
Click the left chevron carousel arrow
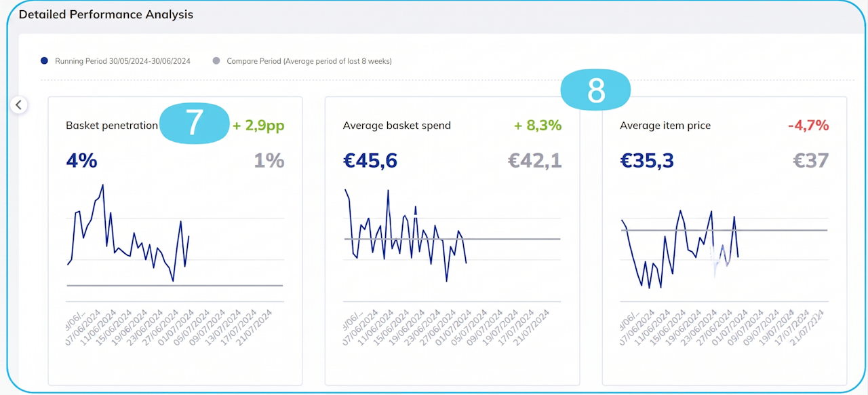pos(19,105)
